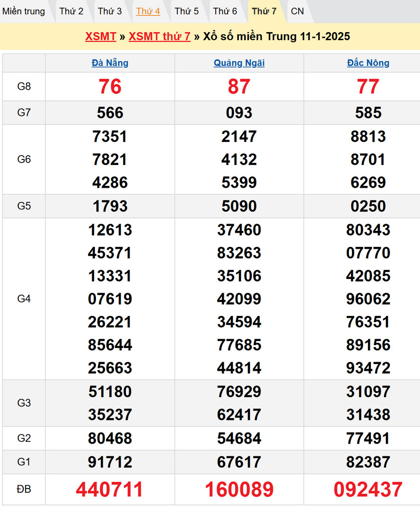Select Đà Nẵng special prize number 440711
420x506 pixels.
tap(110, 490)
